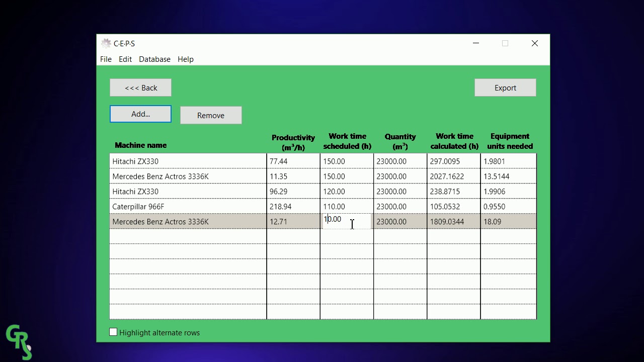
Task: Click productivity cell 12.71
Action: click(x=293, y=222)
